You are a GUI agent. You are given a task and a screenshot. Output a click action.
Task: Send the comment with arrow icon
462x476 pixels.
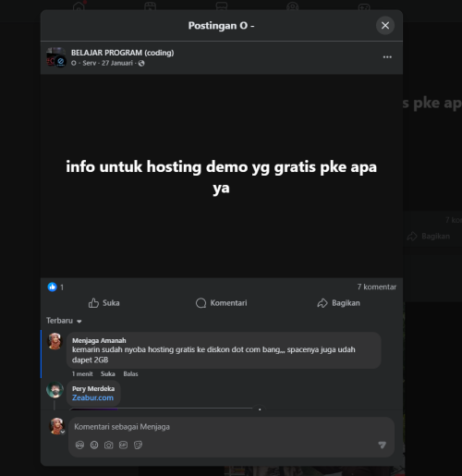[x=382, y=445]
